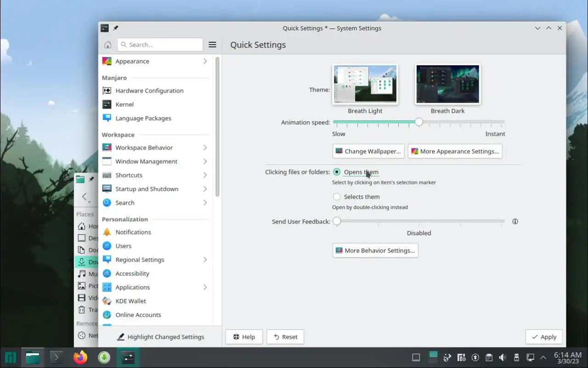
Task: Click the green download installer taskbar icon
Action: [104, 357]
